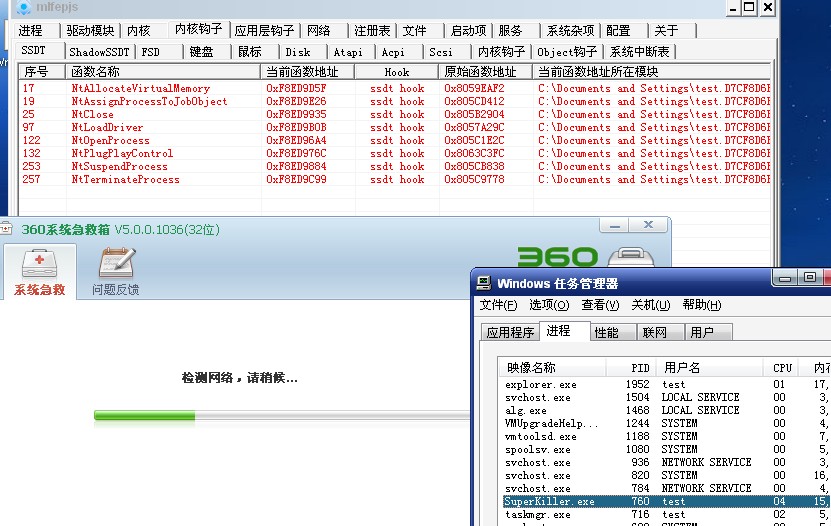Open the 系统中断表 sub-tab

[x=640, y=52]
